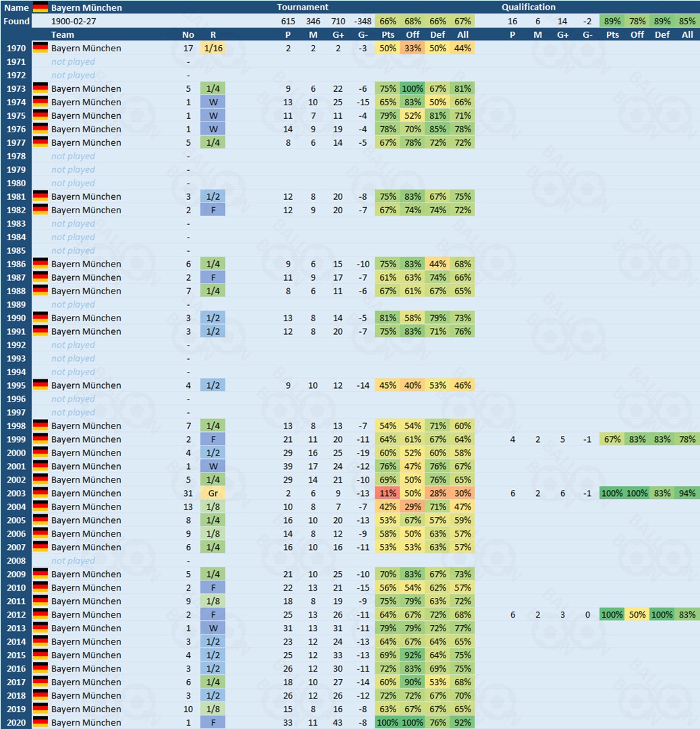Select the 1974 year row header
700x729 pixels.
point(16,102)
